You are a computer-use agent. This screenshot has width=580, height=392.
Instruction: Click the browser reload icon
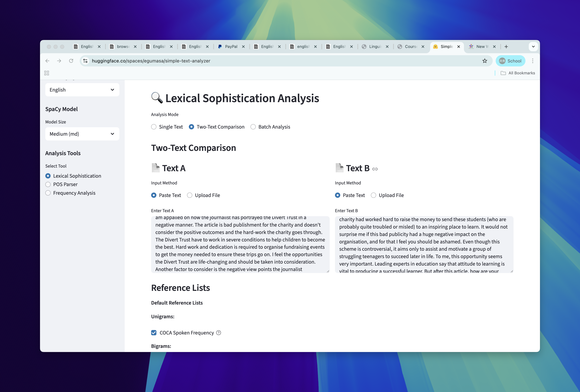coord(71,61)
